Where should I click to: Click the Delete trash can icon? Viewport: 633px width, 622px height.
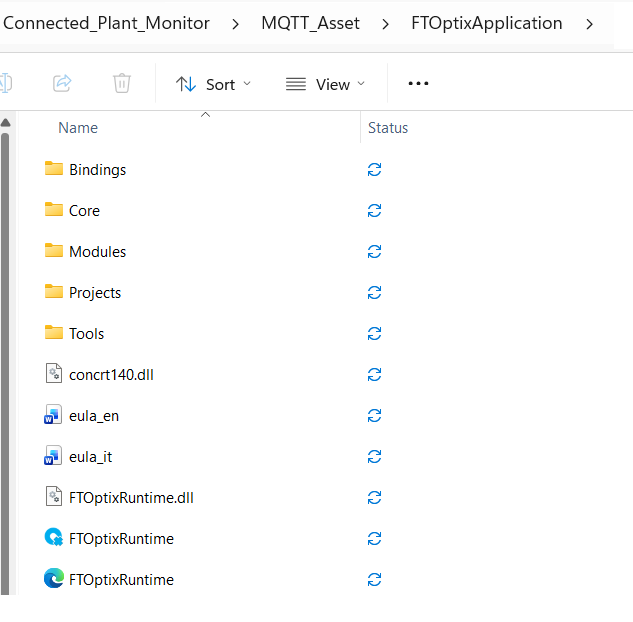(x=122, y=83)
